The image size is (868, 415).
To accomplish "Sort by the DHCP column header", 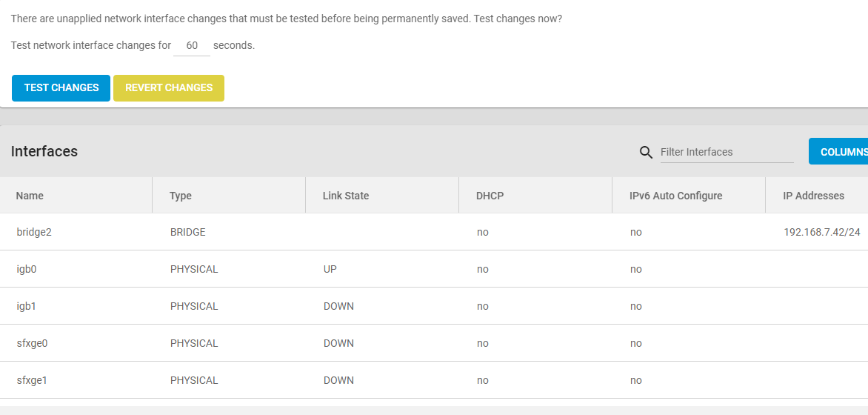I will point(490,196).
